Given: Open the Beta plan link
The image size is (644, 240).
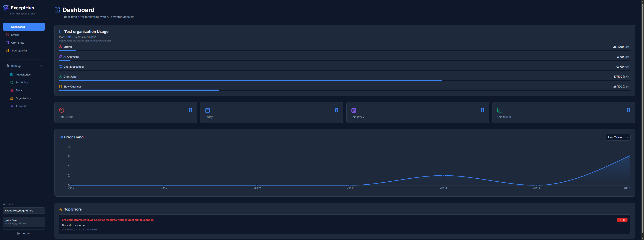Looking at the screenshot, I should coord(69,37).
